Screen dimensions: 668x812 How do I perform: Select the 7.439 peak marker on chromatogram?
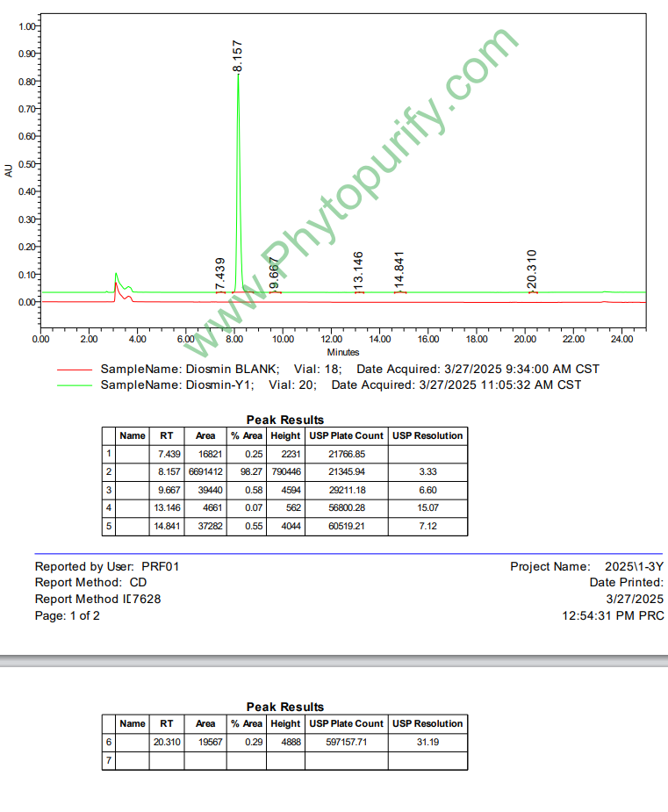click(x=220, y=274)
